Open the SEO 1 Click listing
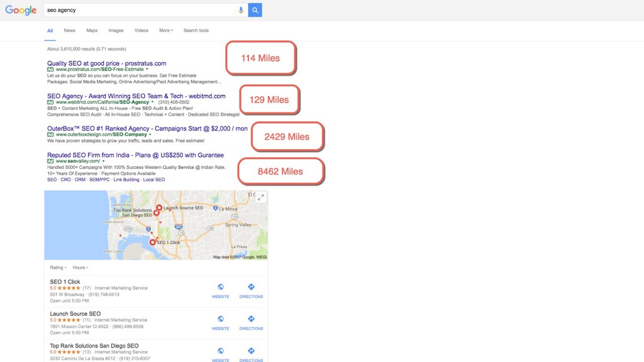 click(65, 282)
